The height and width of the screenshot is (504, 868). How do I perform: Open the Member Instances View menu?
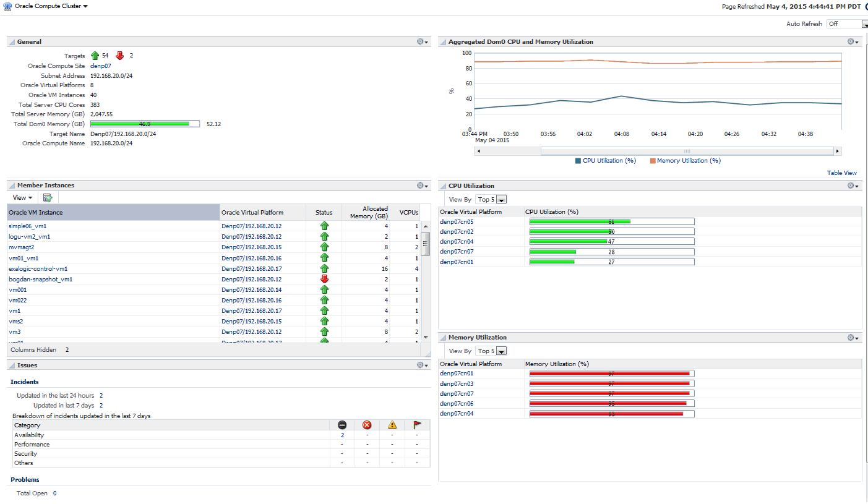[22, 197]
